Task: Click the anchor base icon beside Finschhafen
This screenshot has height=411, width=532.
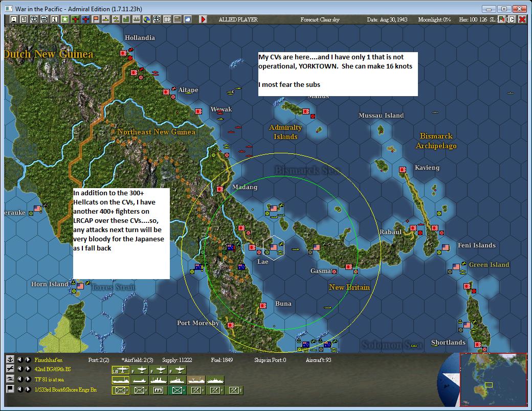Action: pyautogui.click(x=10, y=359)
